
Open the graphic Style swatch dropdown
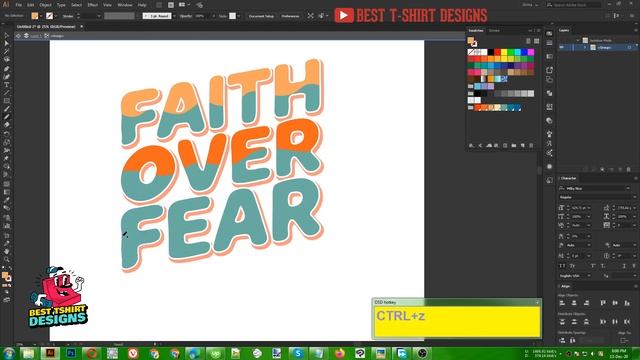pyautogui.click(x=239, y=16)
